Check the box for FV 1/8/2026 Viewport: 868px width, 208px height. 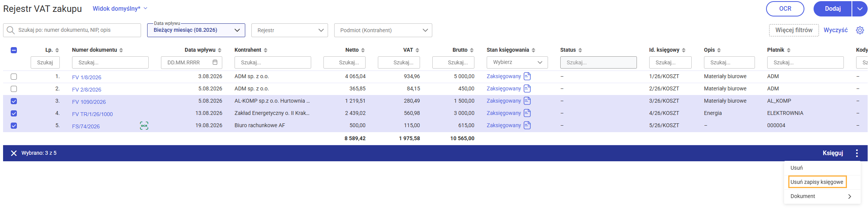pyautogui.click(x=14, y=77)
